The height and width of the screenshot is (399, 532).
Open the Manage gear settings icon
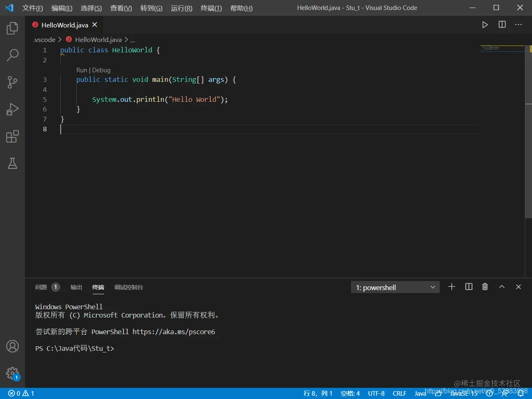tap(12, 373)
